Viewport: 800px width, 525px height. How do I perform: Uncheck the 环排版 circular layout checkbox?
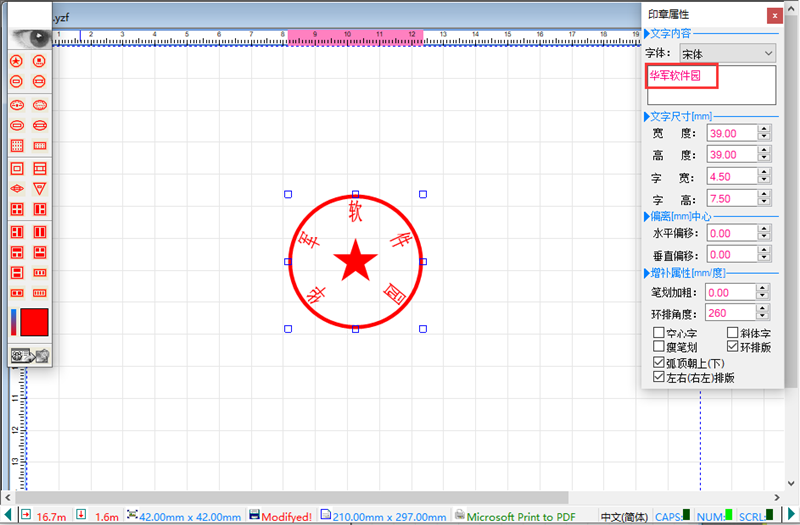(x=732, y=347)
